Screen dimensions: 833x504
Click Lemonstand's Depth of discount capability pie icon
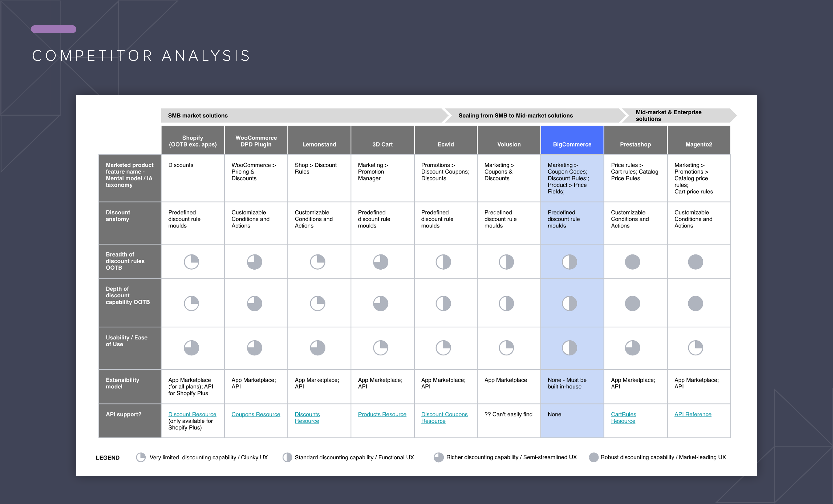tap(318, 303)
